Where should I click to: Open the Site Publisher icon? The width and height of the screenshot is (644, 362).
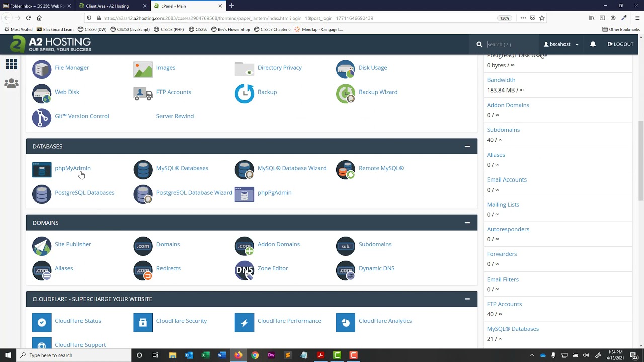coord(42,246)
